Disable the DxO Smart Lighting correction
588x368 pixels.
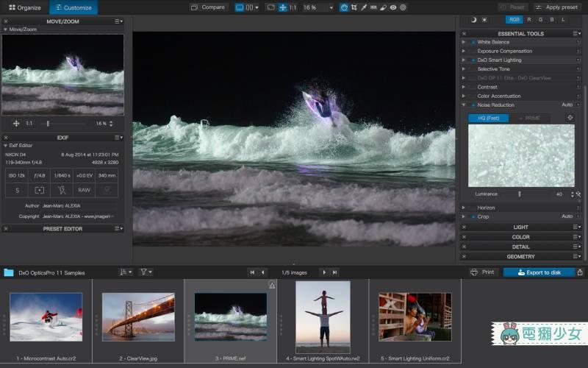pyautogui.click(x=473, y=60)
